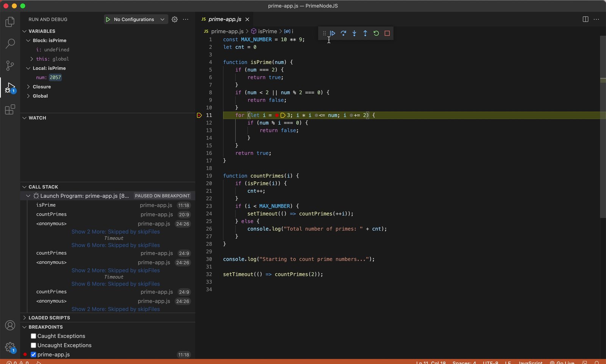Split the editor to the right
The width and height of the screenshot is (606, 364).
[585, 19]
